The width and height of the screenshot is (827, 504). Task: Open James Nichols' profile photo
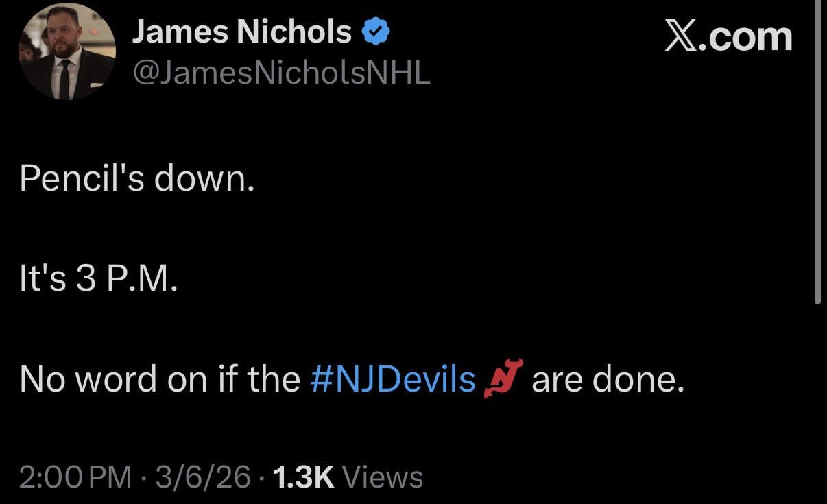pos(67,51)
